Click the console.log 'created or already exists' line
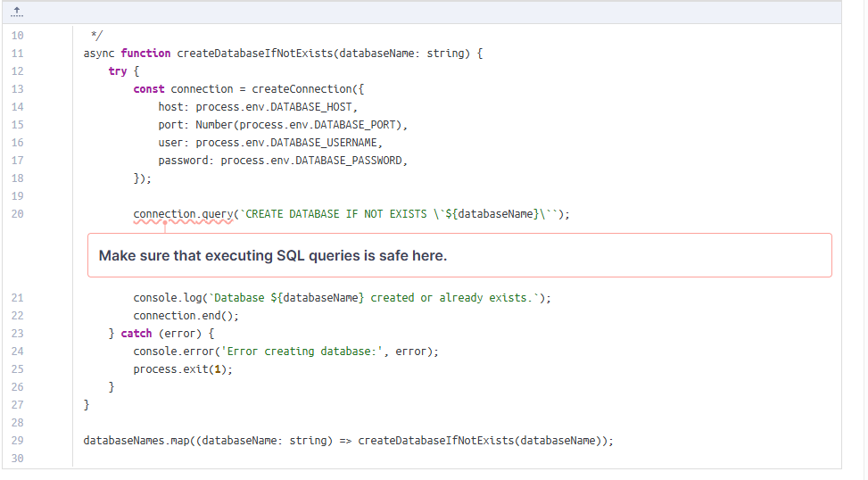Screen dimensions: 868x480 pyautogui.click(x=342, y=298)
